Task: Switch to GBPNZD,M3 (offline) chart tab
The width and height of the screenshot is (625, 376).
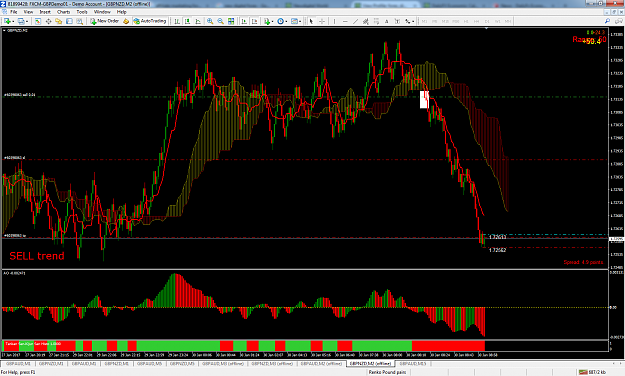Action: pyautogui.click(x=272, y=364)
